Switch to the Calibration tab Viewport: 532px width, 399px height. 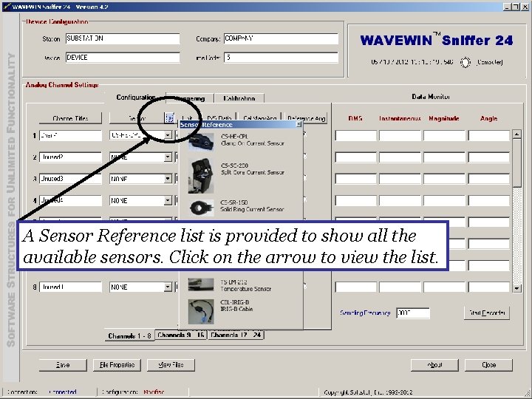pos(239,98)
